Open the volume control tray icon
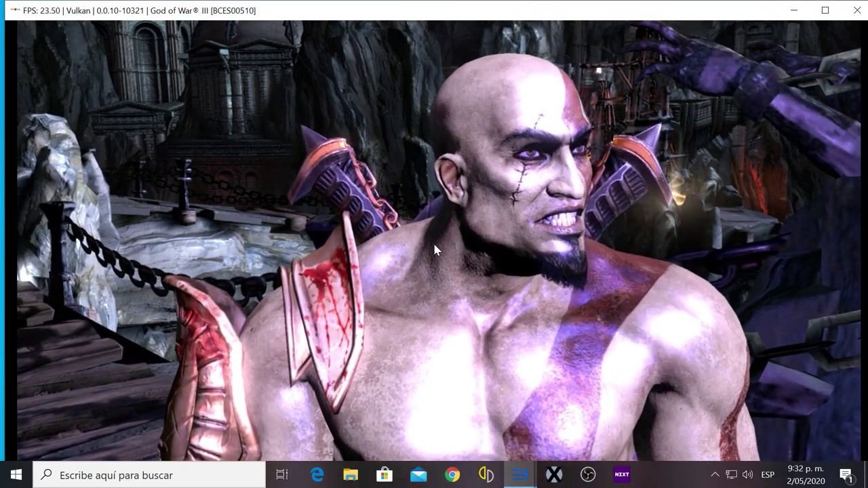 point(748,474)
